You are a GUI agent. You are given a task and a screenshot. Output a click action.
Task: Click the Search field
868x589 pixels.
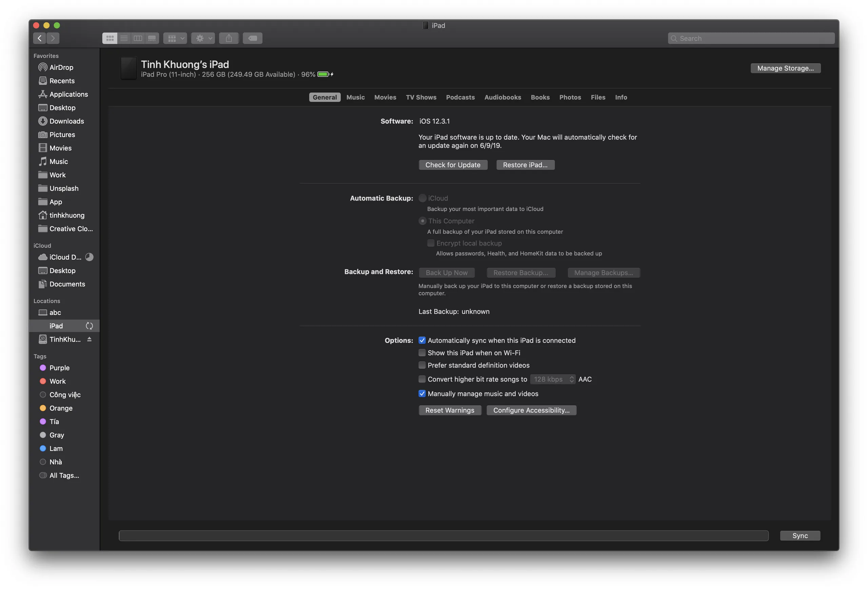[751, 38]
